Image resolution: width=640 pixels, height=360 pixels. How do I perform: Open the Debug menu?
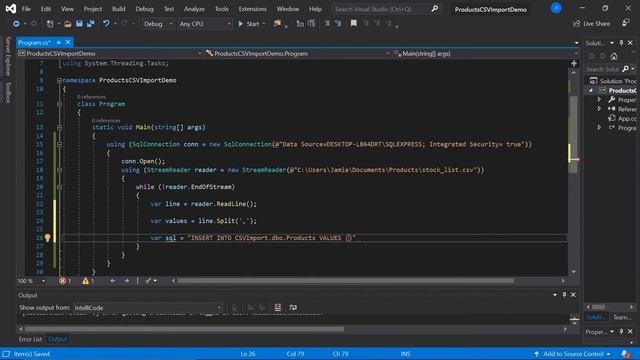(x=144, y=9)
